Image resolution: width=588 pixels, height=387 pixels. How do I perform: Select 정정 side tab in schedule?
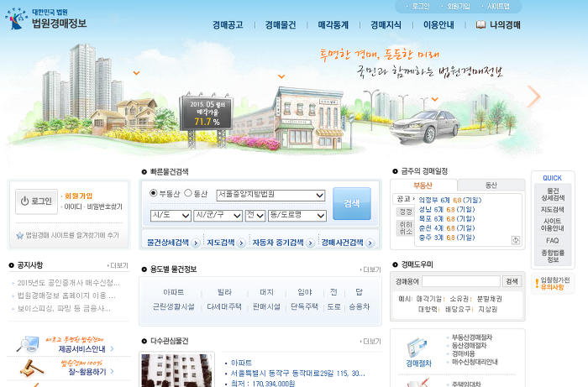[x=405, y=212]
